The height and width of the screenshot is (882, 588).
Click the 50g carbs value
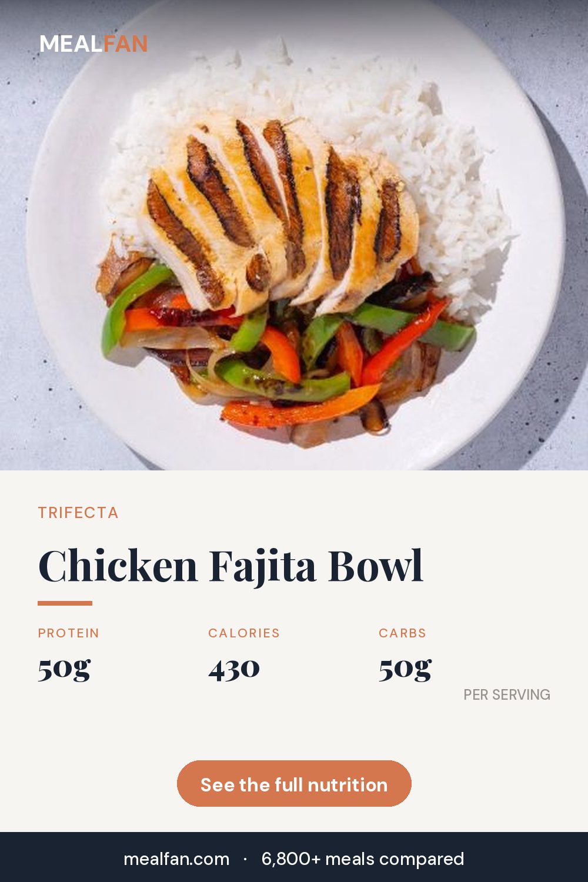point(405,669)
